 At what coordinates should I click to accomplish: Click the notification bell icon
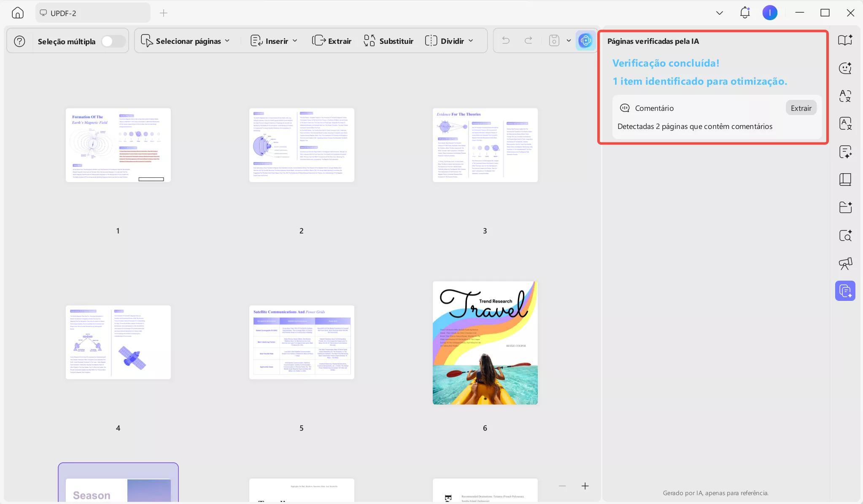point(745,13)
